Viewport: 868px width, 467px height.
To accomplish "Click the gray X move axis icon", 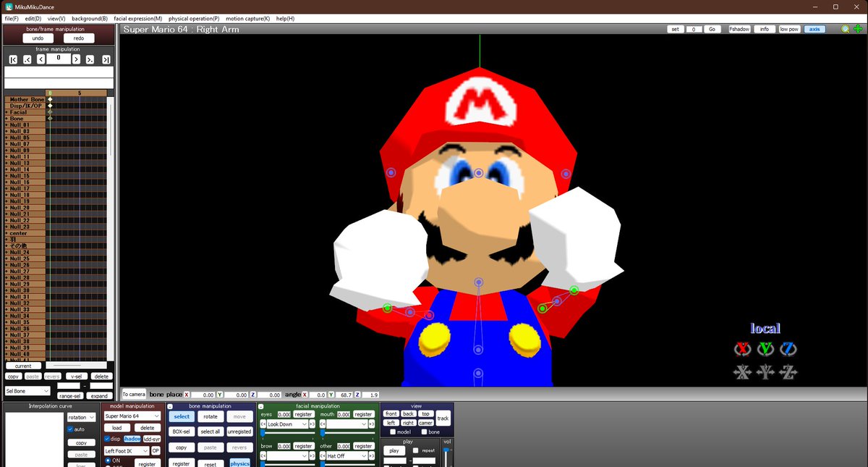I will pos(742,373).
